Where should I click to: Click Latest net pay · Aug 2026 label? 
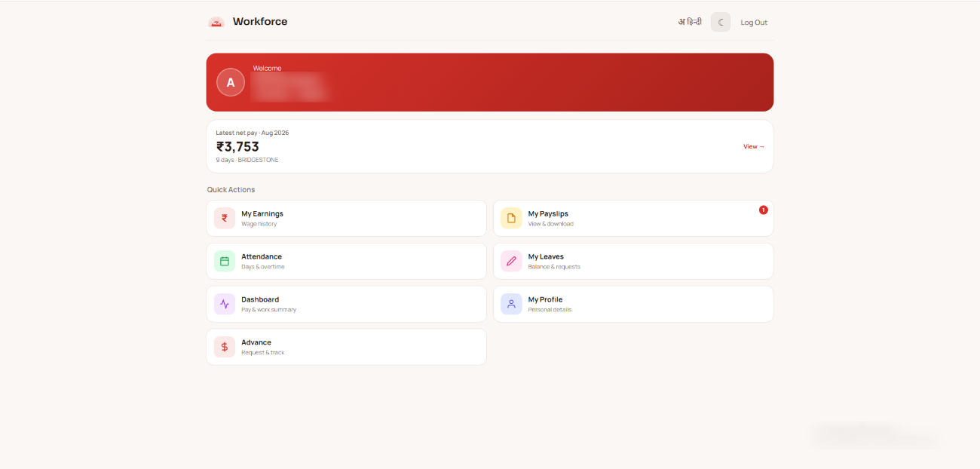point(253,133)
